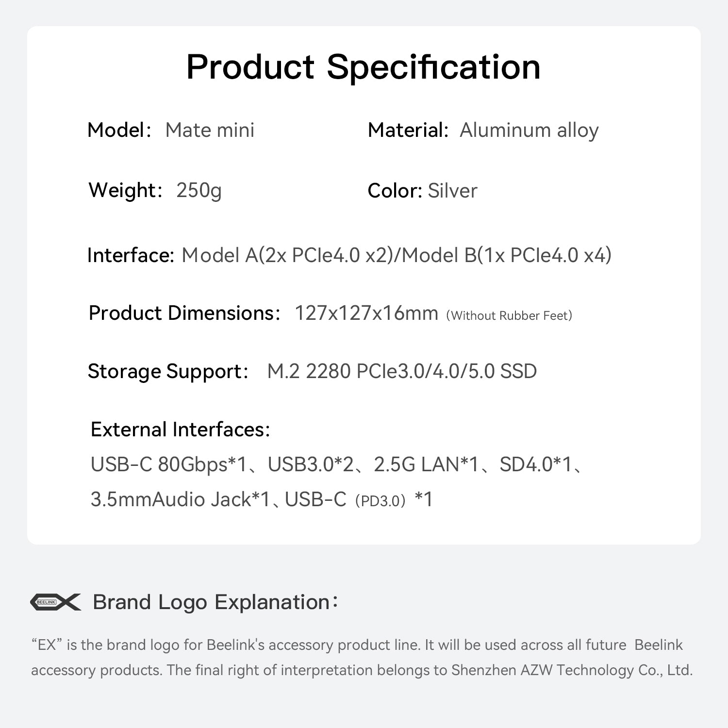Select the Model A/Model B PCIe4.0 interface text
This screenshot has height=728, width=728.
tap(396, 255)
